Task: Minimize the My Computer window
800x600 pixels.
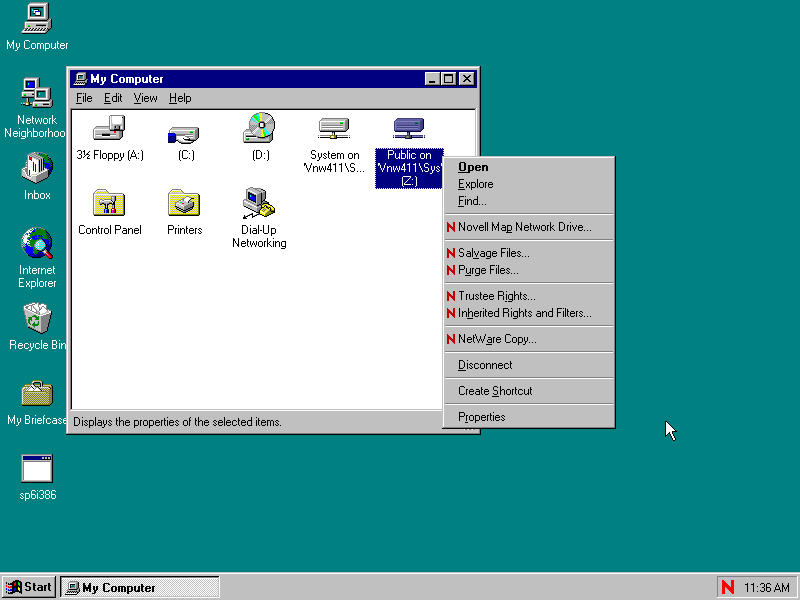Action: click(x=433, y=79)
